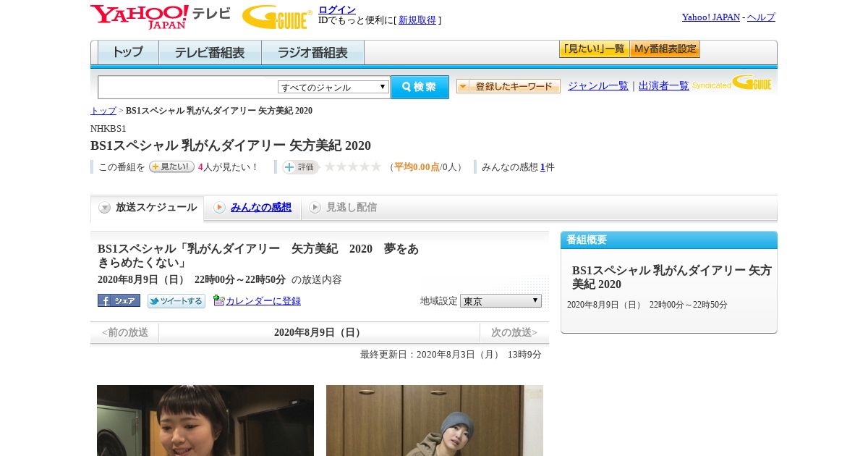Open the カレンダーに登録 link
The image size is (868, 456).
tap(263, 301)
